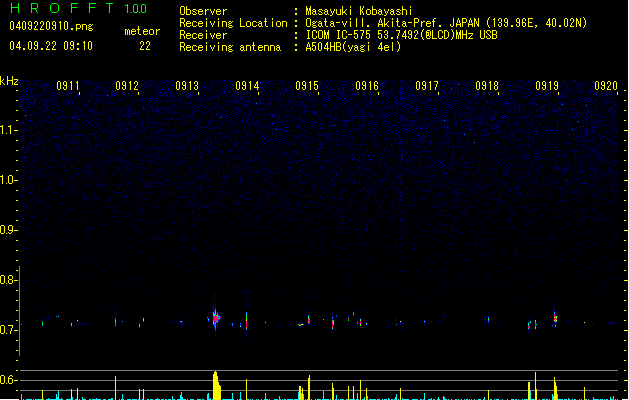Click the meteor echo cluster near 0919

[555, 319]
